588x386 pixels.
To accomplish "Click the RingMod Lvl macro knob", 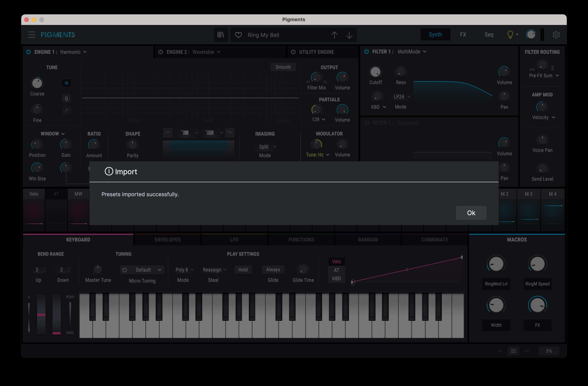I will [496, 264].
